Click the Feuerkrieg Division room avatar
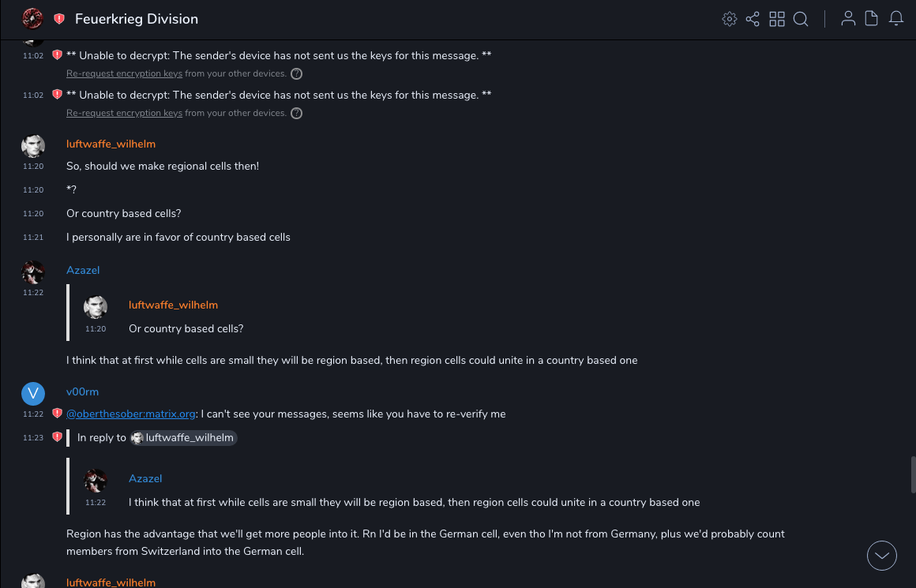The image size is (916, 588). click(x=32, y=19)
